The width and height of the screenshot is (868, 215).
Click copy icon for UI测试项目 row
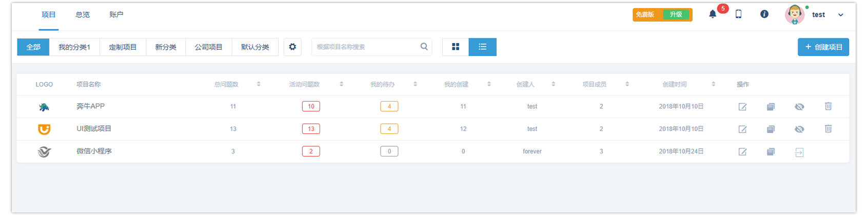pos(771,129)
